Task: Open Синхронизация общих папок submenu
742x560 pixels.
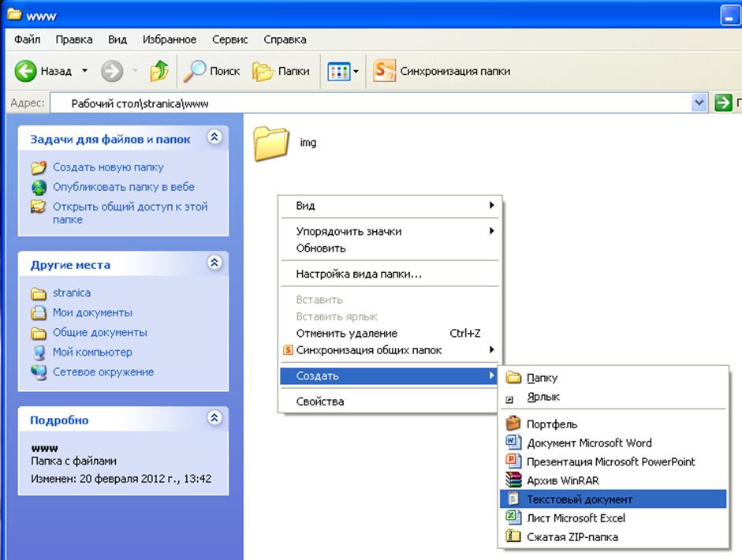Action: [x=390, y=350]
